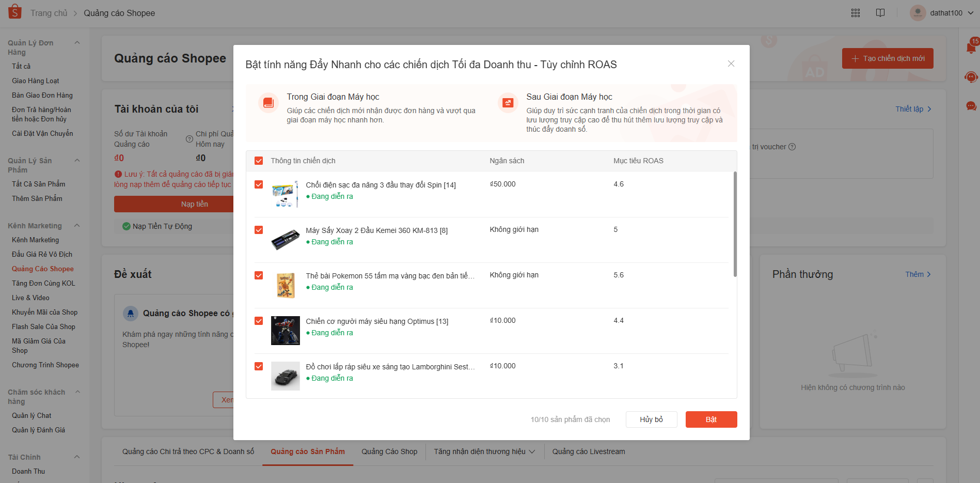Uncheck the Thẻ bài Pokemon campaign
980x483 pixels.
pos(259,275)
